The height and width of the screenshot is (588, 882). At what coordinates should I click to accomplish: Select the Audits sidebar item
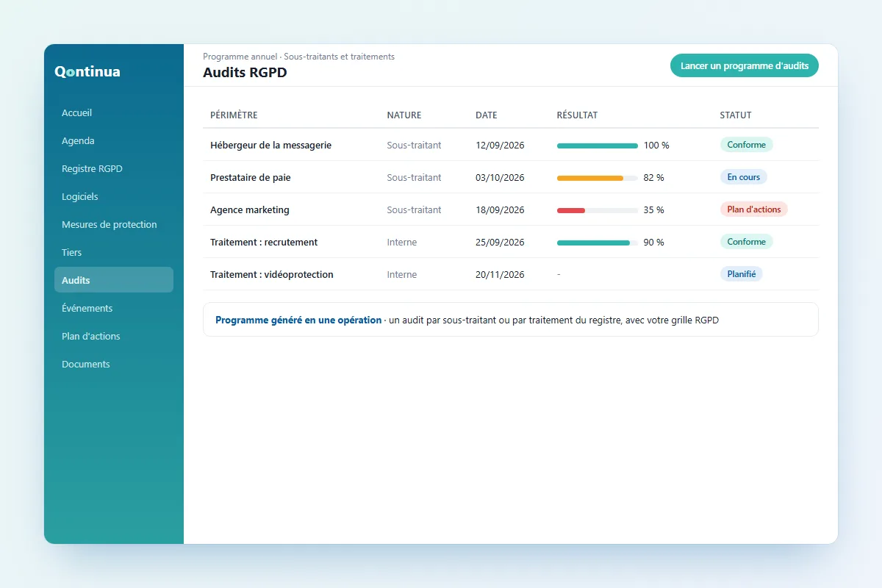[114, 280]
